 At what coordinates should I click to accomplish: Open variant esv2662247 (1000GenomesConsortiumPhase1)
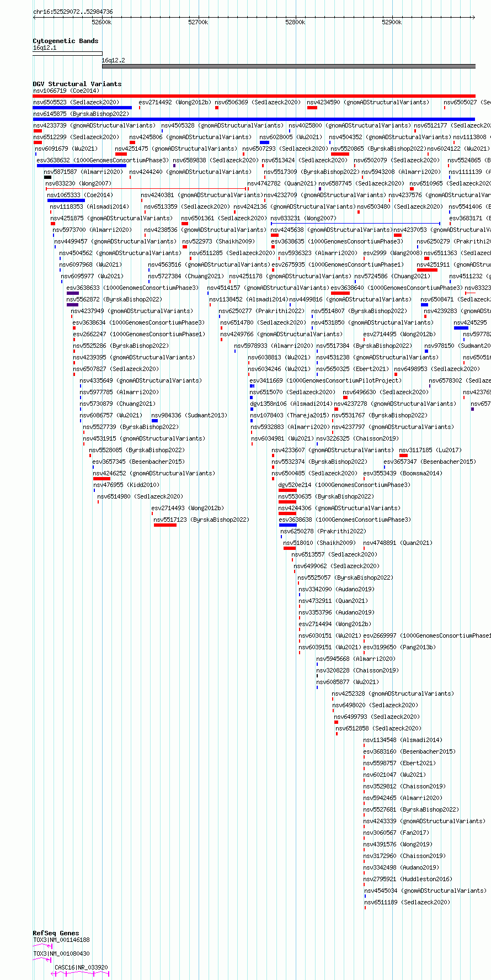[139, 334]
